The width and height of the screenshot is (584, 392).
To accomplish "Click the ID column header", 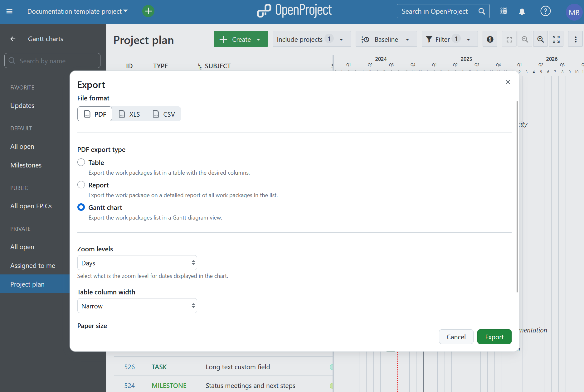I will (x=129, y=66).
